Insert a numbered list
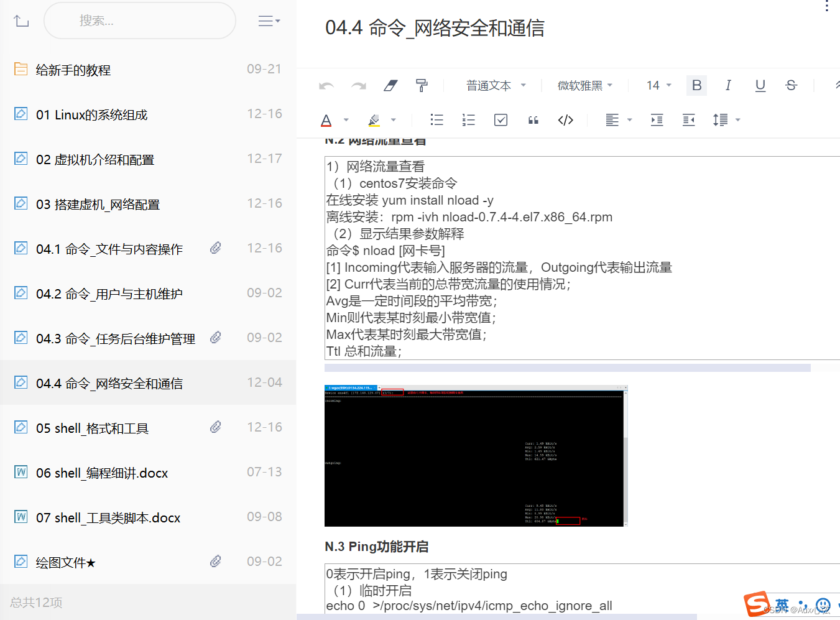The height and width of the screenshot is (620, 840). pos(469,120)
